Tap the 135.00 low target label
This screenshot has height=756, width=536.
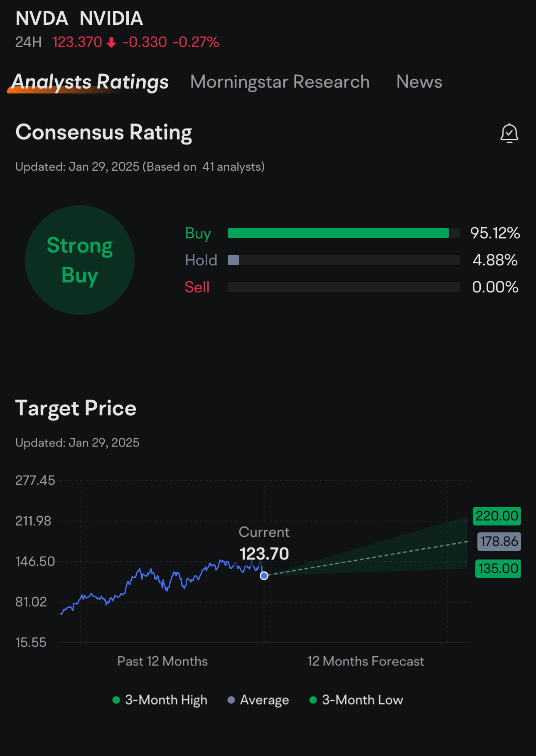click(x=498, y=568)
